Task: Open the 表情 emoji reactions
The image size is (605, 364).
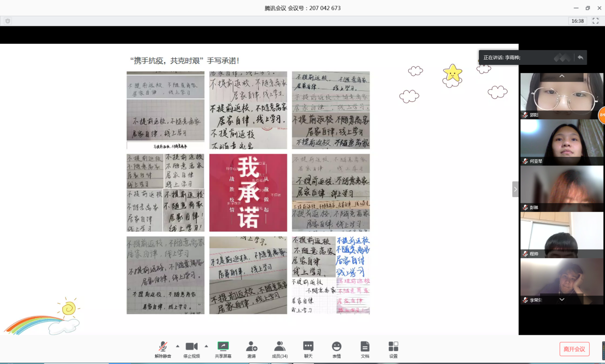Action: [x=337, y=349]
